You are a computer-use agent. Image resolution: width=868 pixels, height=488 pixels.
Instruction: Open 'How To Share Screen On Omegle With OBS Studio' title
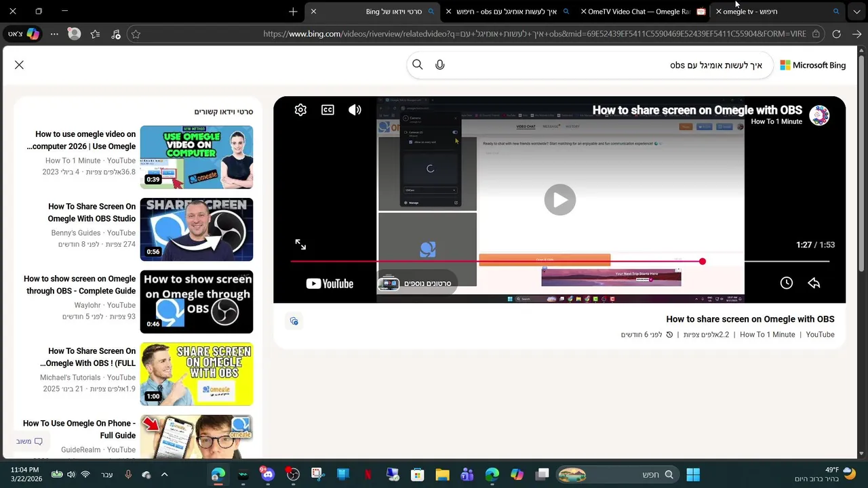(92, 212)
